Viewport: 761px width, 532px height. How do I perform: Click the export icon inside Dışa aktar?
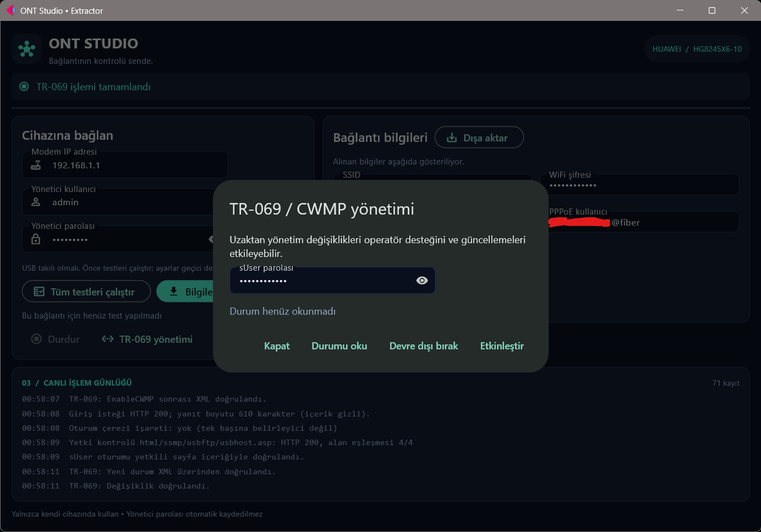(452, 138)
